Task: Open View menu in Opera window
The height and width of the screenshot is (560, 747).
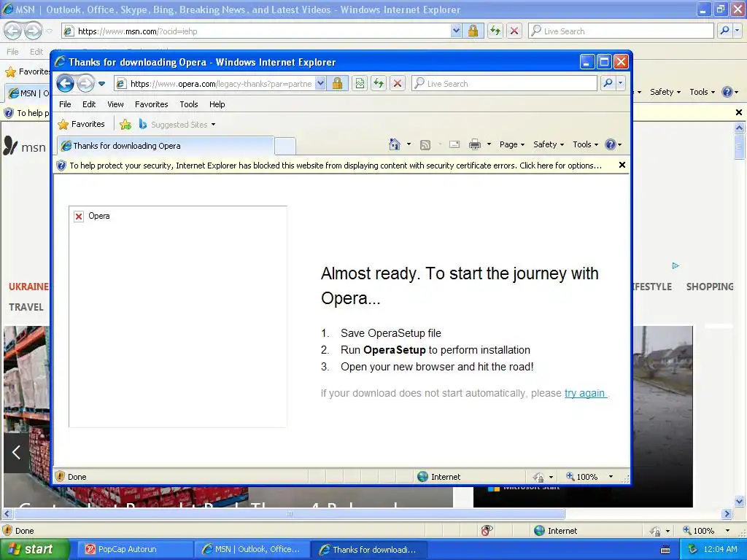Action: pos(115,104)
